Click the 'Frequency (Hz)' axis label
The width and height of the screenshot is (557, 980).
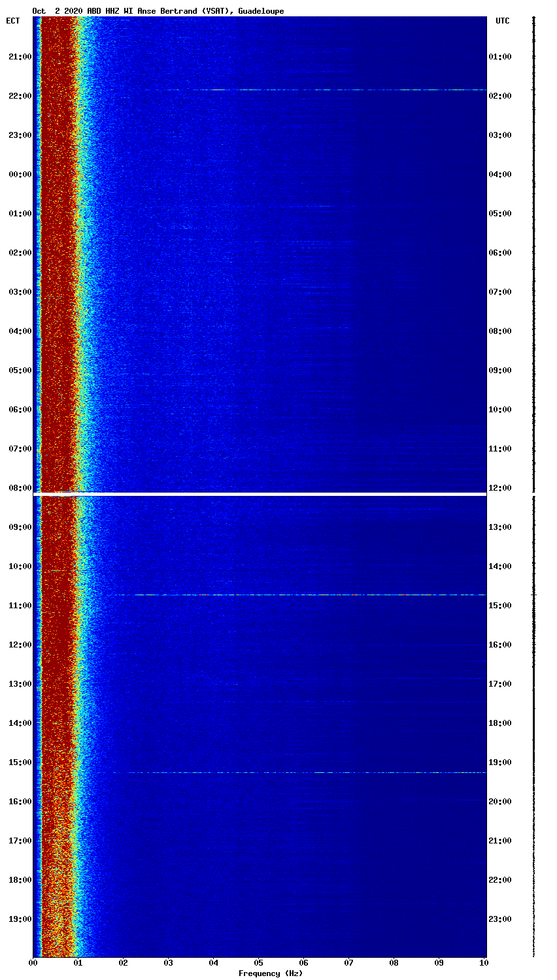pos(271,973)
